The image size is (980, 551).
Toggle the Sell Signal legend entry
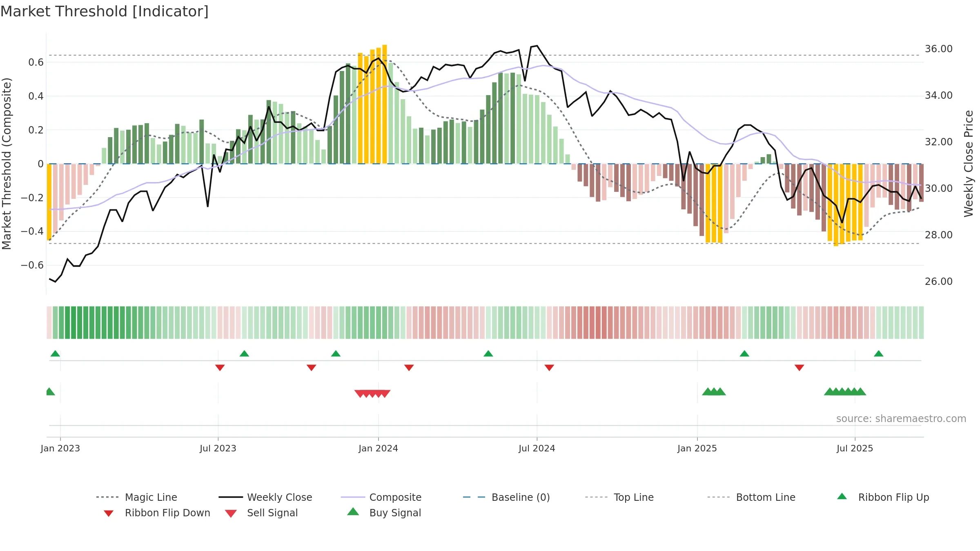(x=261, y=513)
